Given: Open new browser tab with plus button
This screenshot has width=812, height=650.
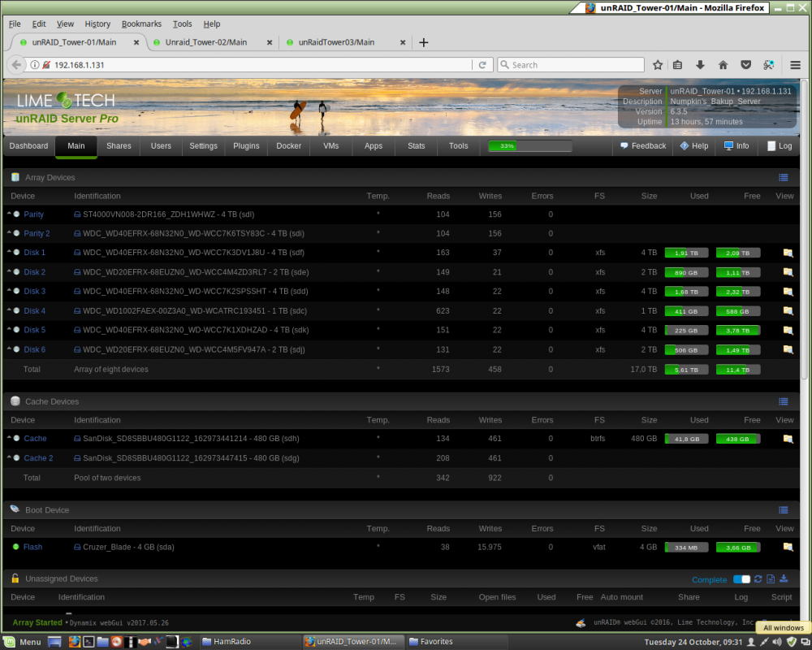Looking at the screenshot, I should (x=424, y=42).
